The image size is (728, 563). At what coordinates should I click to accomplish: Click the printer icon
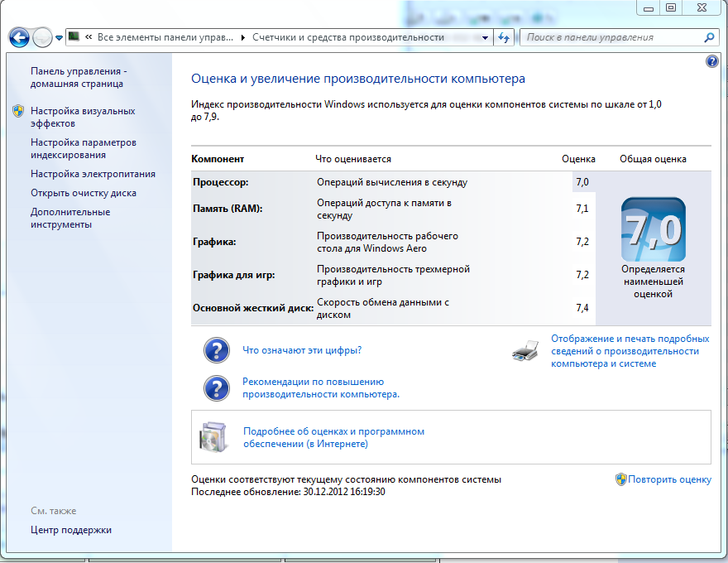pos(525,351)
